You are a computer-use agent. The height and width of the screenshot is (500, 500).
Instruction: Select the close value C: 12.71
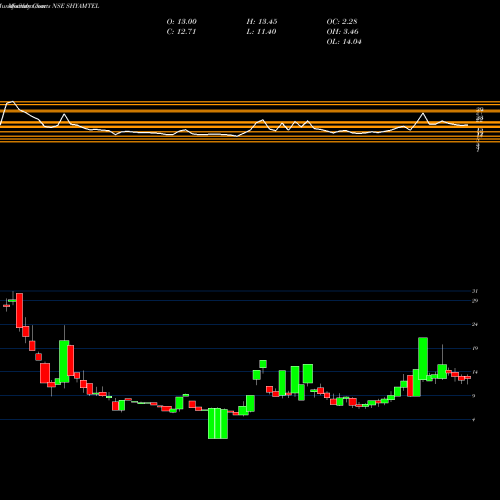181,32
